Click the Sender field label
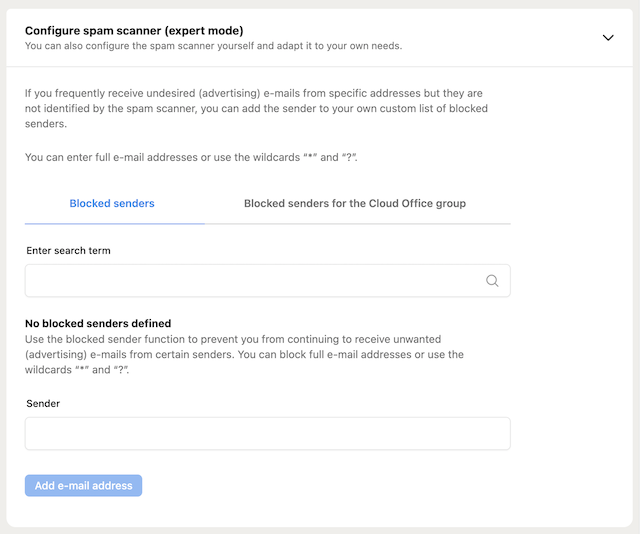The height and width of the screenshot is (534, 640). coord(43,403)
